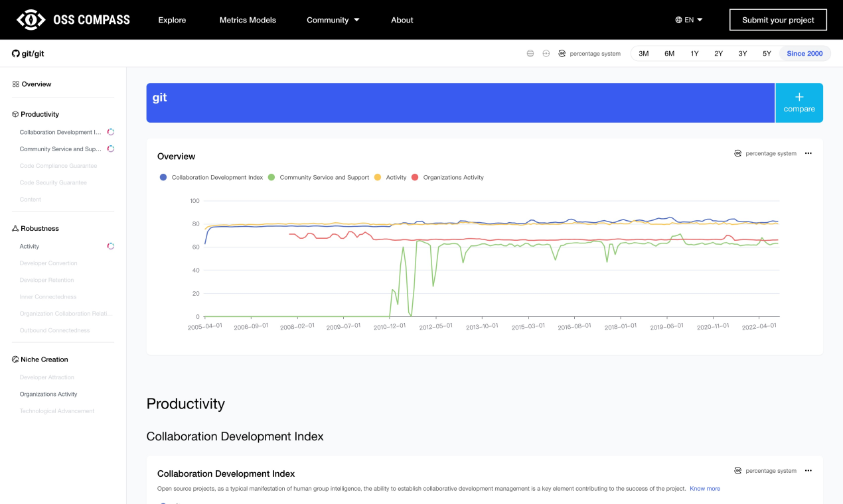843x504 pixels.
Task: Click the Niche Creation circle icon
Action: pos(15,359)
